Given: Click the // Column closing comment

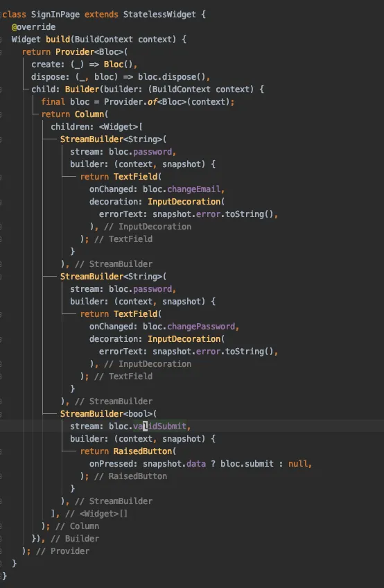Looking at the screenshot, I should click(x=77, y=526).
